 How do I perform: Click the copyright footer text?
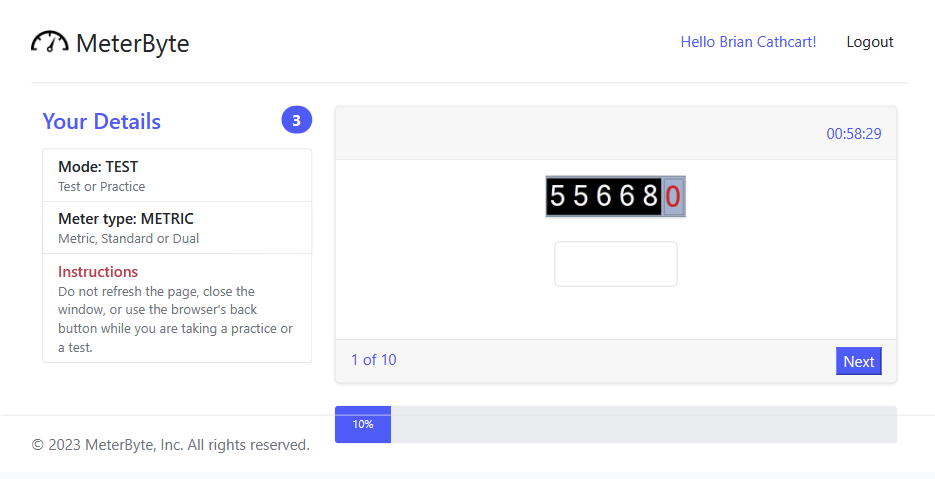[x=171, y=445]
